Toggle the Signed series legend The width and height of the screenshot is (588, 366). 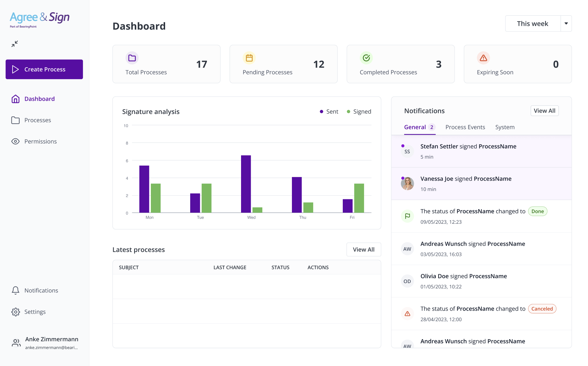tap(359, 112)
